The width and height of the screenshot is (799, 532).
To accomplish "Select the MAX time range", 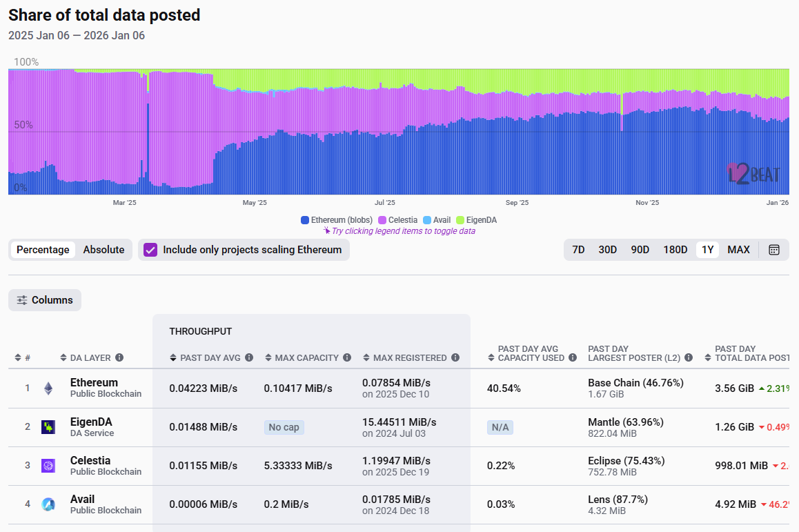I will click(738, 250).
